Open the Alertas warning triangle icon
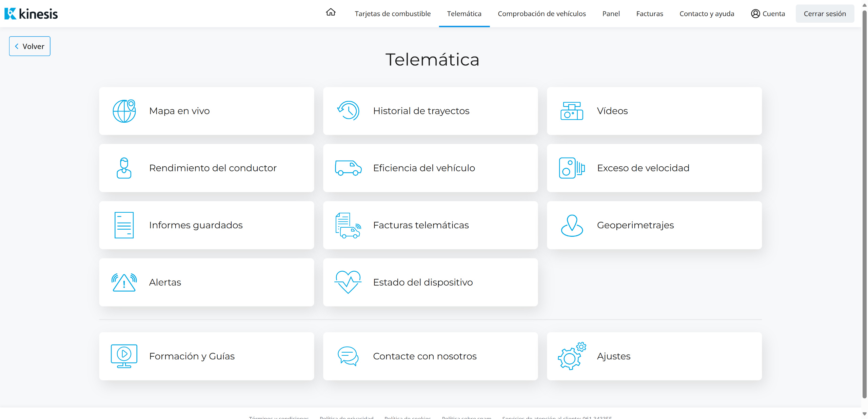Viewport: 868px width, 419px height. click(x=124, y=282)
